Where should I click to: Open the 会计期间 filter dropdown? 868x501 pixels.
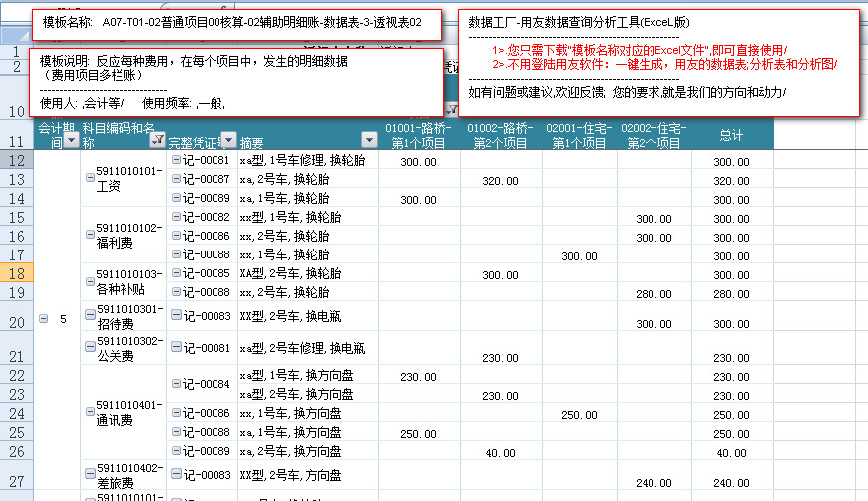pos(70,142)
